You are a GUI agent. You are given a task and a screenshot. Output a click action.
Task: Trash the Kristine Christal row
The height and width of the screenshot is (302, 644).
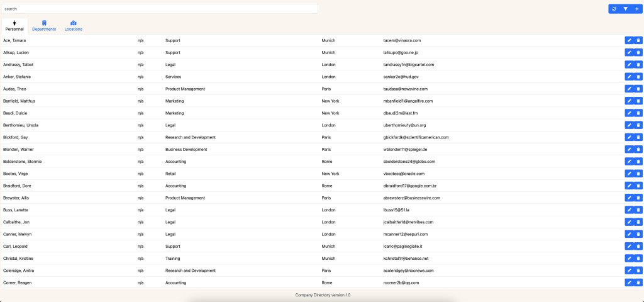638,259
